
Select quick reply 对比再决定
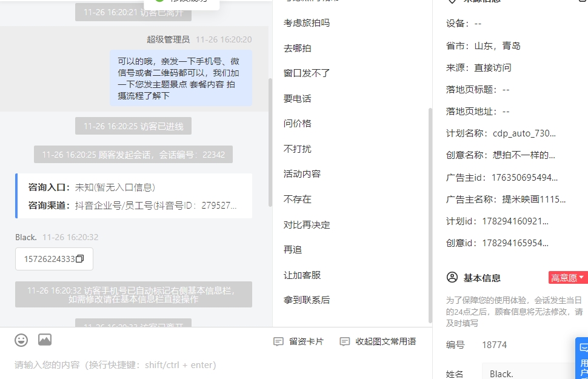[x=307, y=225]
